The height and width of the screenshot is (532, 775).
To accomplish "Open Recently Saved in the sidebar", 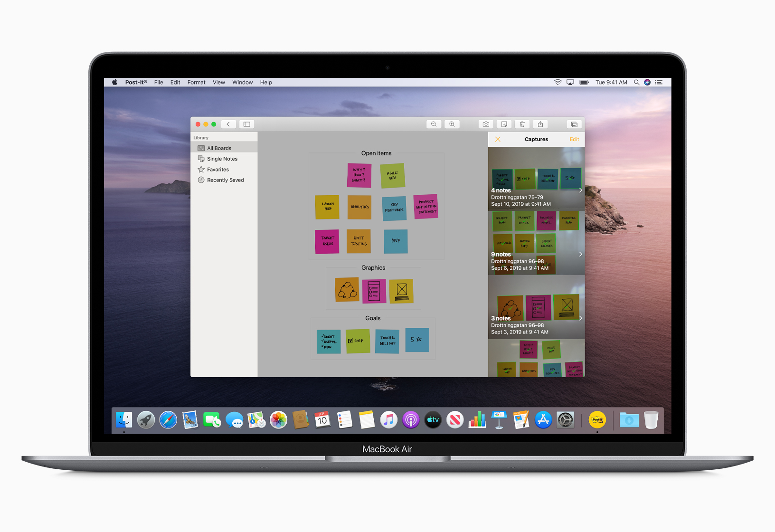I will pos(225,180).
